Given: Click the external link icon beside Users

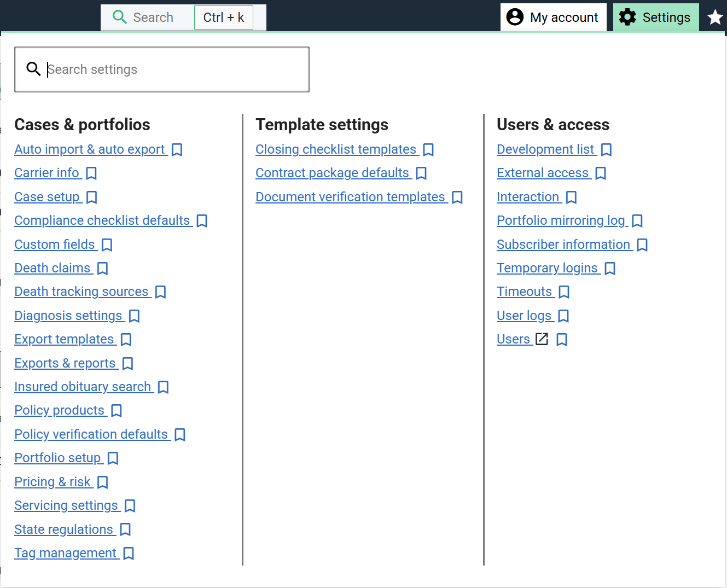Looking at the screenshot, I should tap(542, 339).
